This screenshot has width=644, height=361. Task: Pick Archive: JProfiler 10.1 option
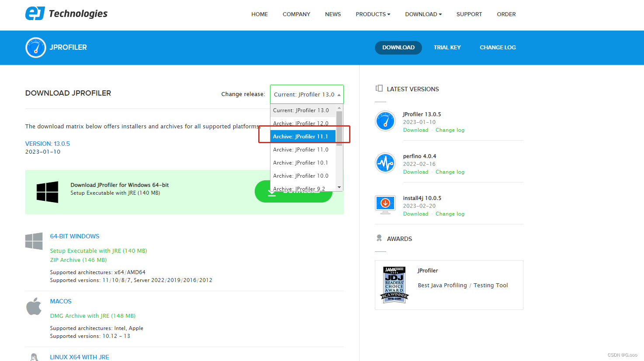(303, 163)
